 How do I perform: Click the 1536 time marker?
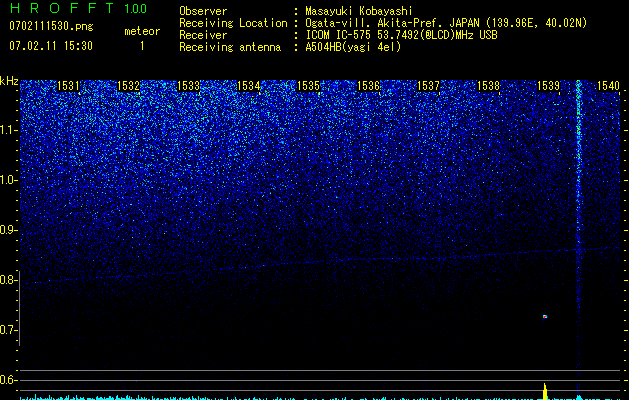368,86
